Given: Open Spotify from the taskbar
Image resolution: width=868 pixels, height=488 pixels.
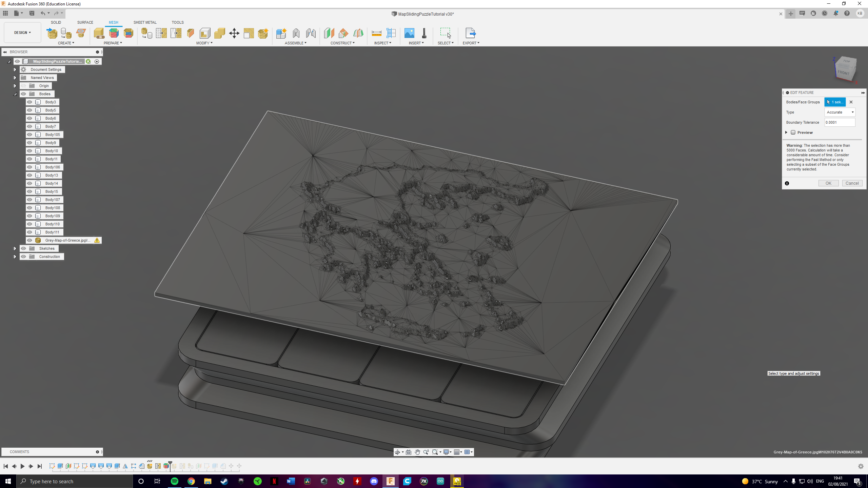Looking at the screenshot, I should (175, 481).
